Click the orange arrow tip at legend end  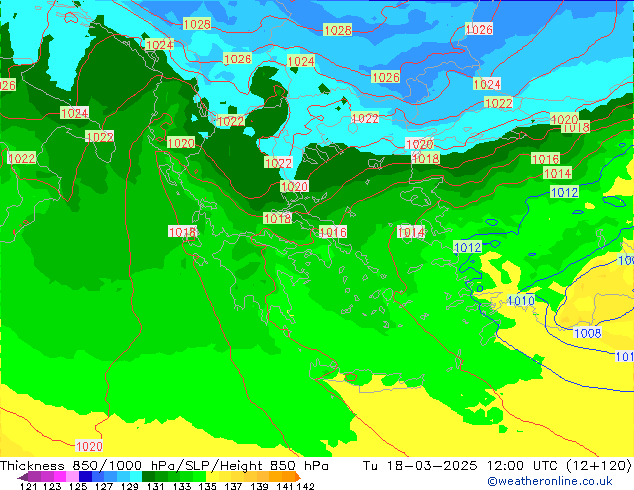(298, 477)
